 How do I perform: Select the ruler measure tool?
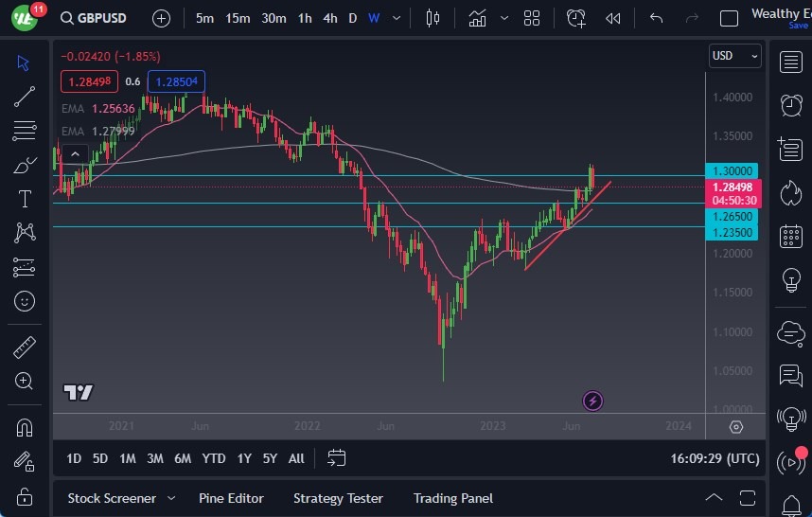pyautogui.click(x=25, y=348)
